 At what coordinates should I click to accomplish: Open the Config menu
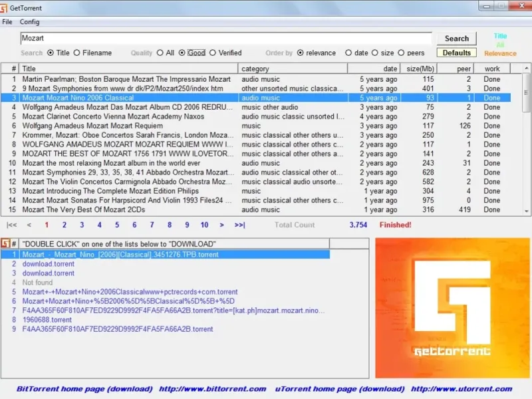[x=29, y=22]
